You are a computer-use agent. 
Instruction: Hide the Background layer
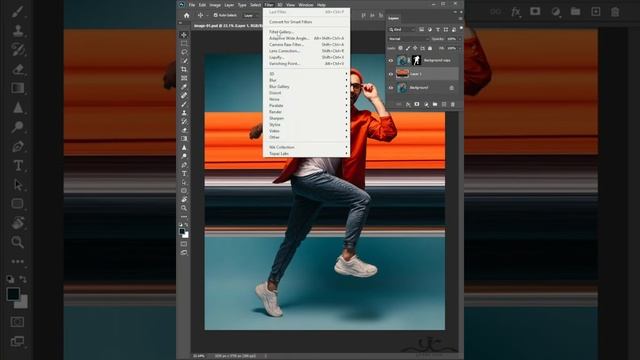point(391,88)
